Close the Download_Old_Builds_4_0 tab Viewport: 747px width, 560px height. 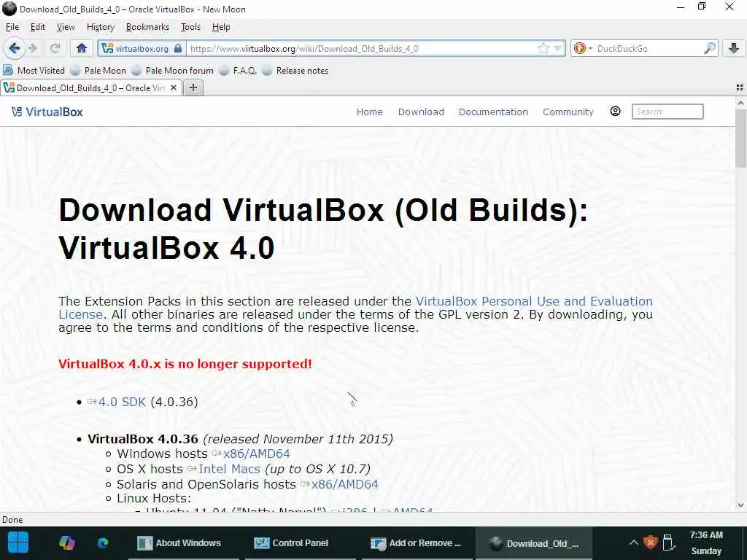point(174,87)
